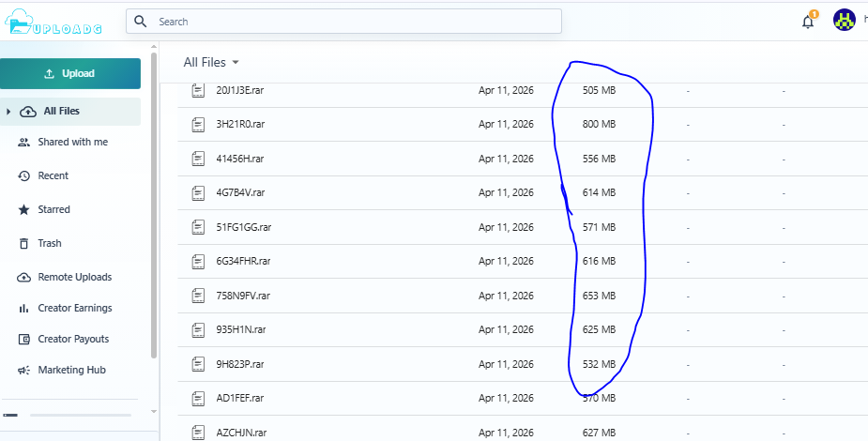
Task: Select the 758N9FV.rar file row
Action: (x=375, y=296)
